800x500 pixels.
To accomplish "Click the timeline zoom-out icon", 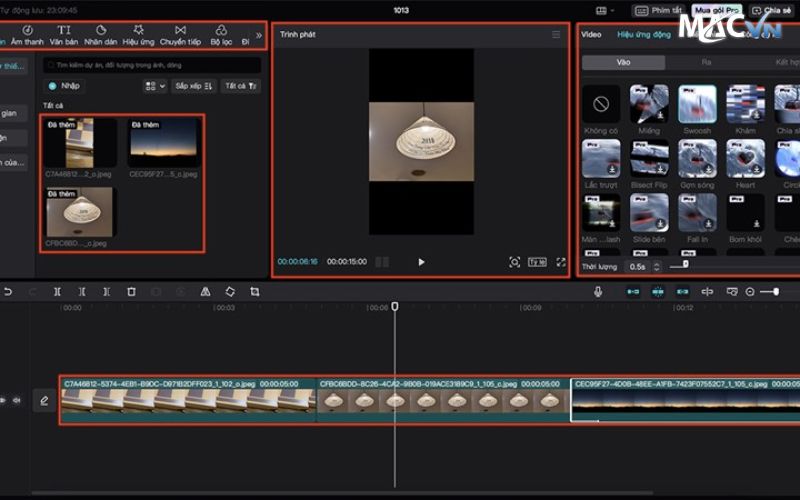I will tap(750, 292).
